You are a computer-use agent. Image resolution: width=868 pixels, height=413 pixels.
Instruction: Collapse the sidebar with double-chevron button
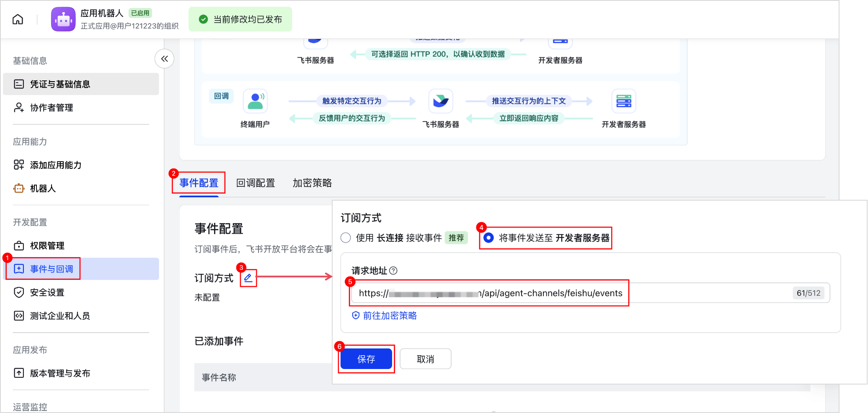click(x=165, y=59)
